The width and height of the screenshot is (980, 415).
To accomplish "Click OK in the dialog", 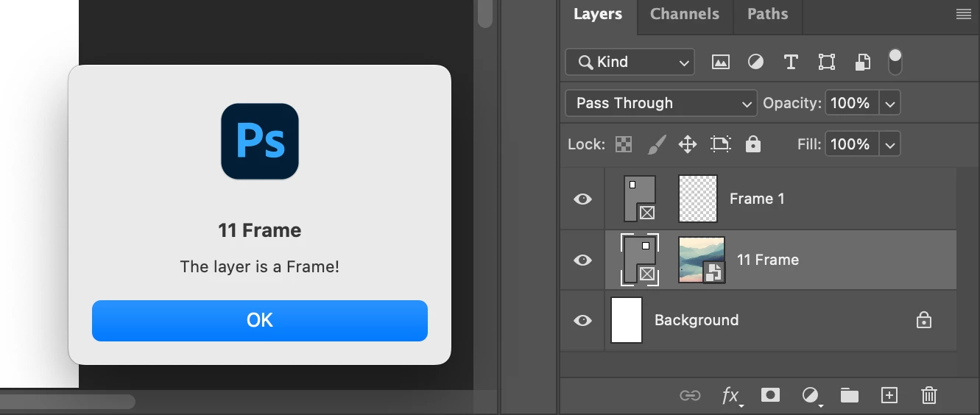I will point(260,321).
